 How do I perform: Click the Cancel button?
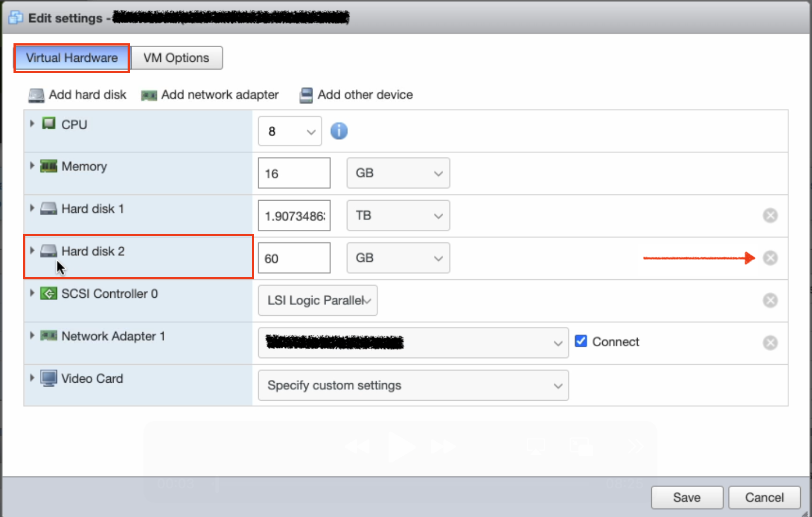tap(764, 497)
